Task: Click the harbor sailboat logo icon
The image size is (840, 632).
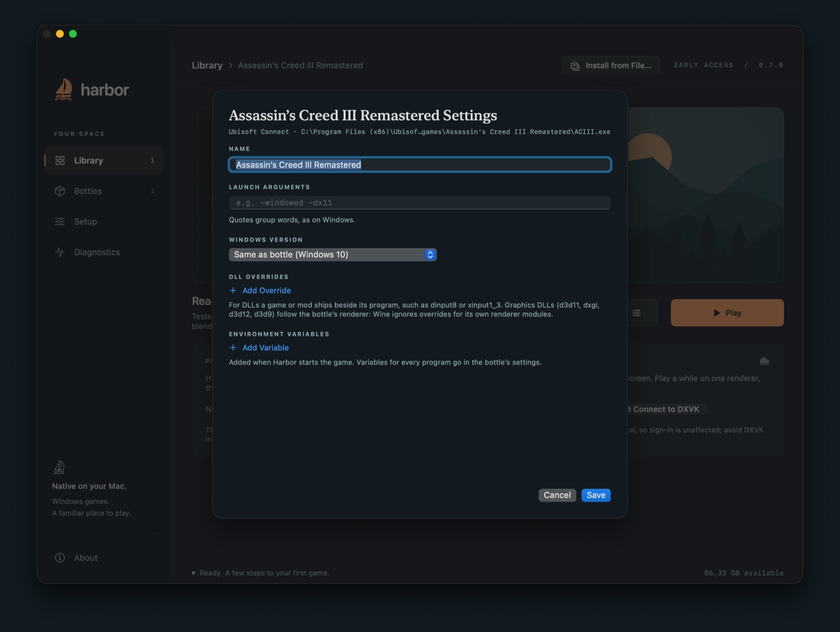Action: tap(64, 89)
